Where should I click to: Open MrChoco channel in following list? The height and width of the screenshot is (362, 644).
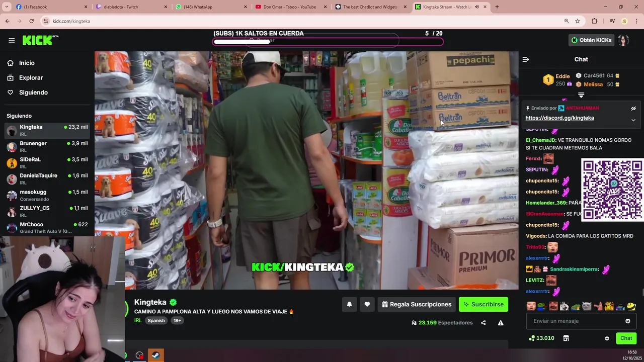click(x=47, y=227)
